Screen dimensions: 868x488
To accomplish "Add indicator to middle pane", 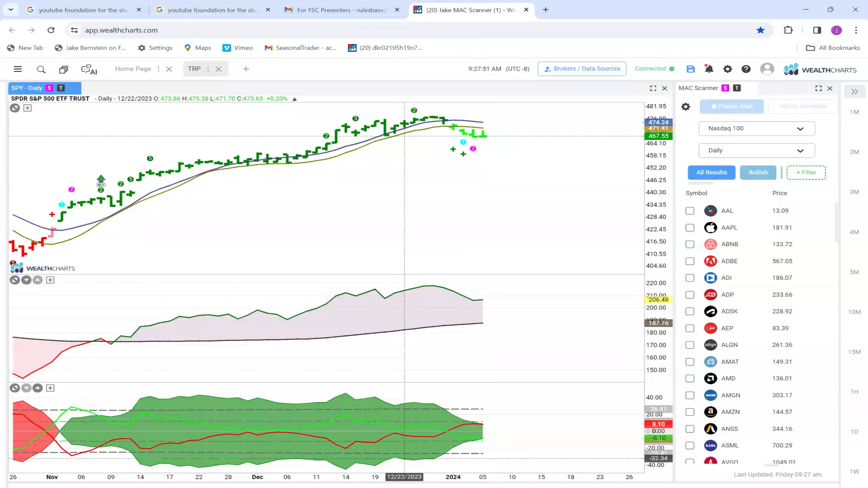I will click(x=50, y=280).
